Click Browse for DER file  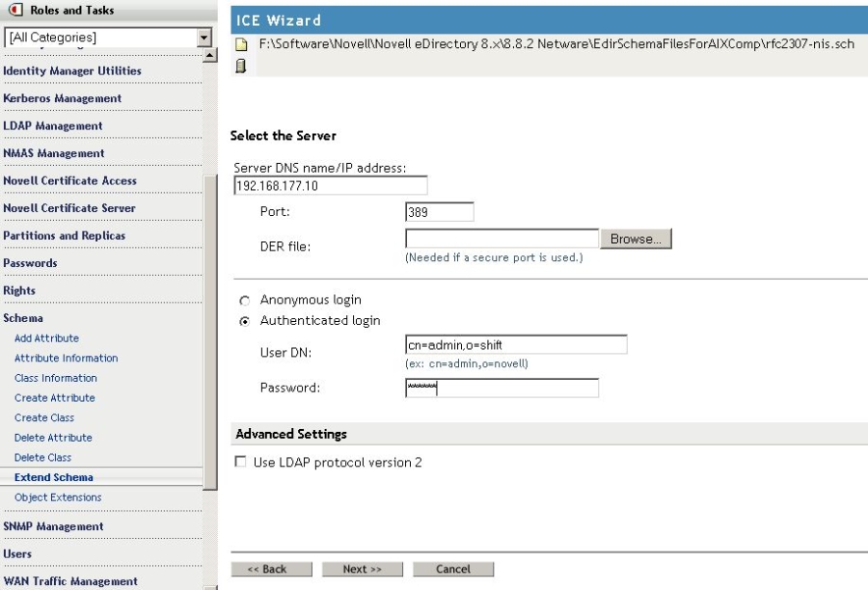click(x=636, y=239)
